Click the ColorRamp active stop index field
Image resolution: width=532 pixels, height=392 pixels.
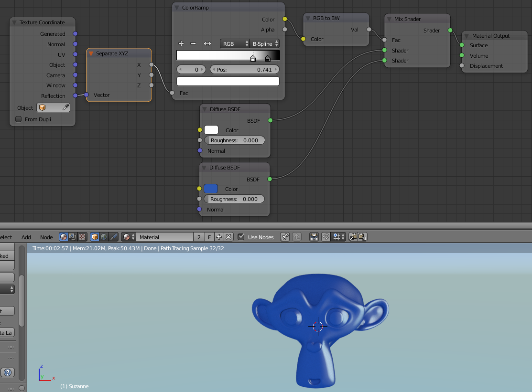pos(191,69)
